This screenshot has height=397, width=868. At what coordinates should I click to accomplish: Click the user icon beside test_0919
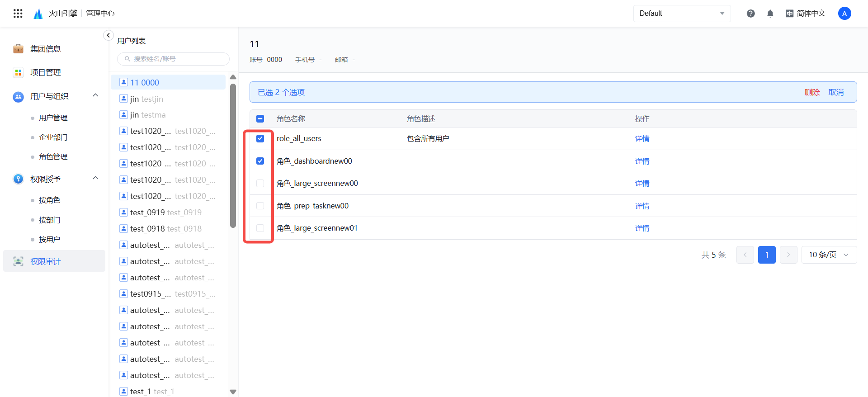click(123, 212)
